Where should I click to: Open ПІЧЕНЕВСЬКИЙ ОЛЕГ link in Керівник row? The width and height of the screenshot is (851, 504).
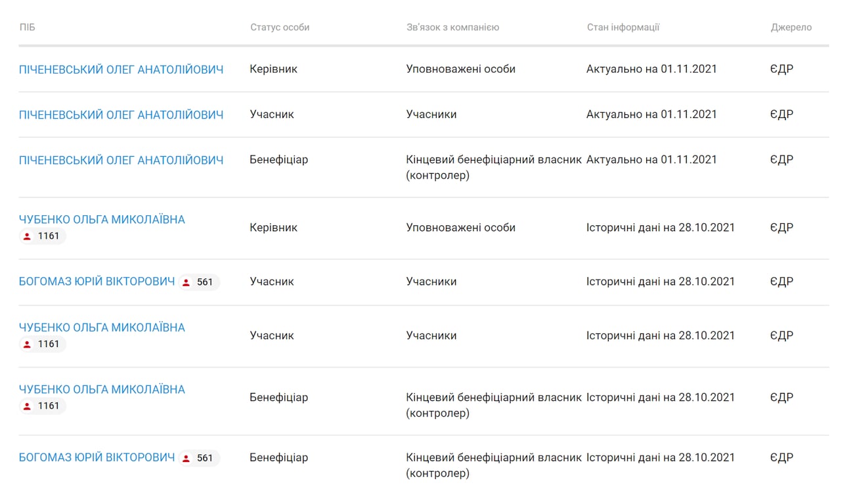click(121, 69)
